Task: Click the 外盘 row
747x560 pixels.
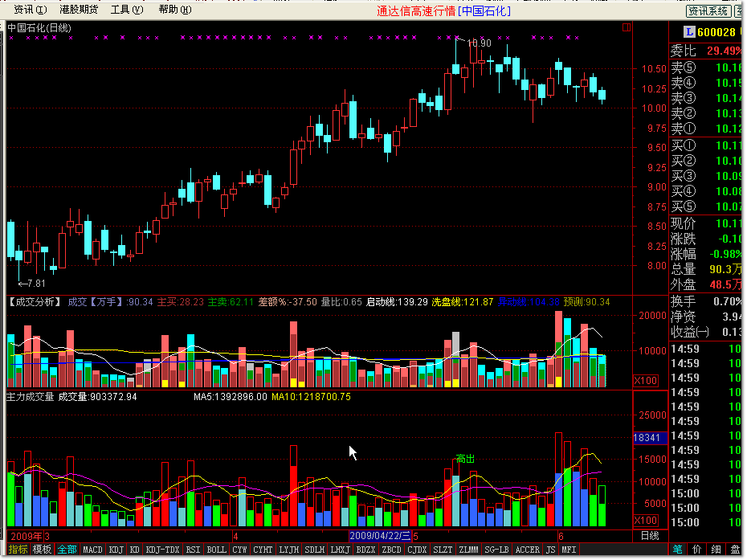Action: point(706,284)
